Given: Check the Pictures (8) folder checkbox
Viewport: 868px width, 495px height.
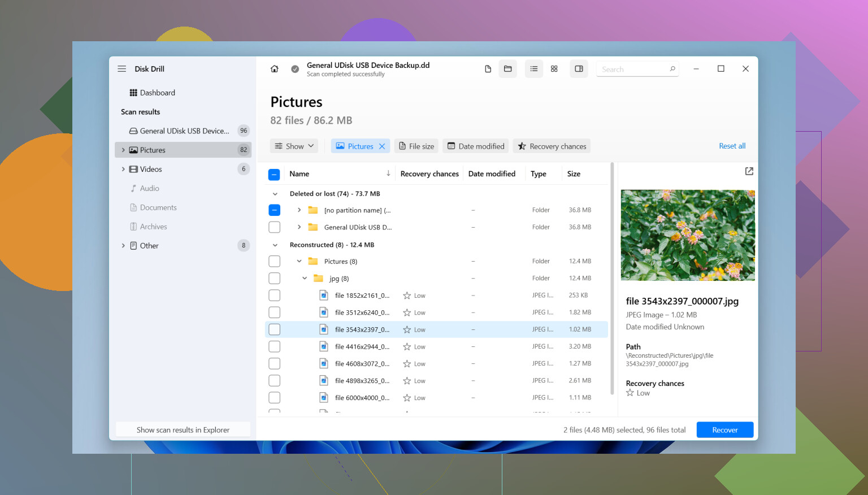Looking at the screenshot, I should point(274,262).
